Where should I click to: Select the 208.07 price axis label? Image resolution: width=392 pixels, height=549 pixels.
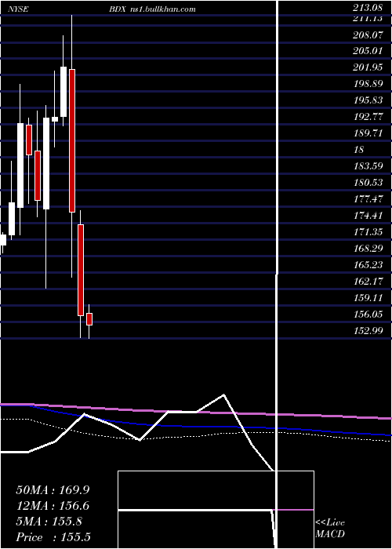click(368, 35)
